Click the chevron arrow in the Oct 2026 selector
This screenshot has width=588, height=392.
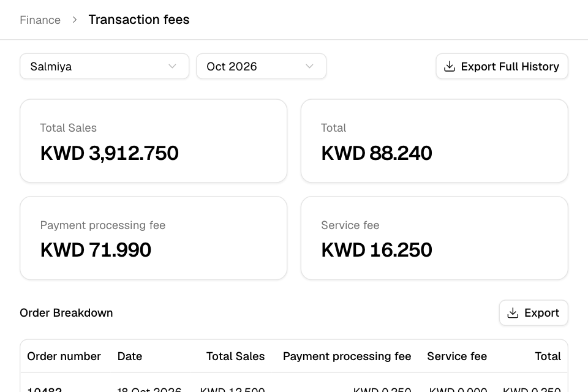coord(309,66)
